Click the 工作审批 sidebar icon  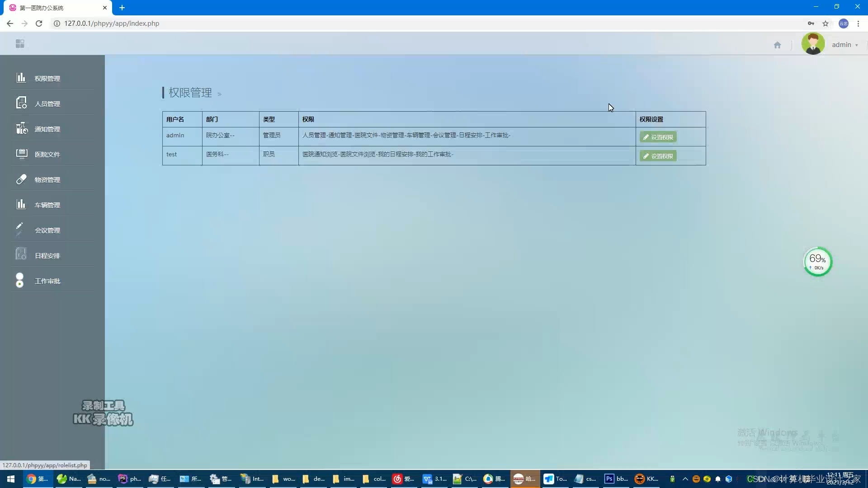19,280
